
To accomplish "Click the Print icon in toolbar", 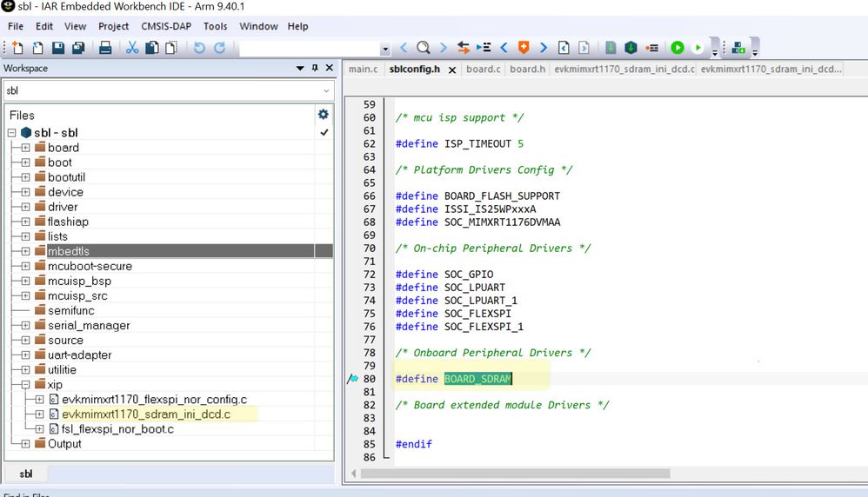I will (104, 48).
